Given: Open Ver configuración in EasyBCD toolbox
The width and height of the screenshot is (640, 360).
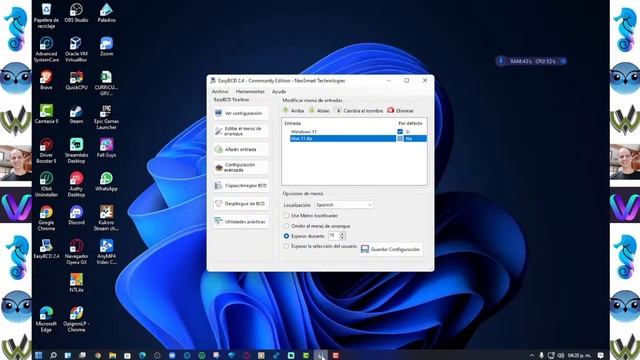Looking at the screenshot, I should 241,113.
